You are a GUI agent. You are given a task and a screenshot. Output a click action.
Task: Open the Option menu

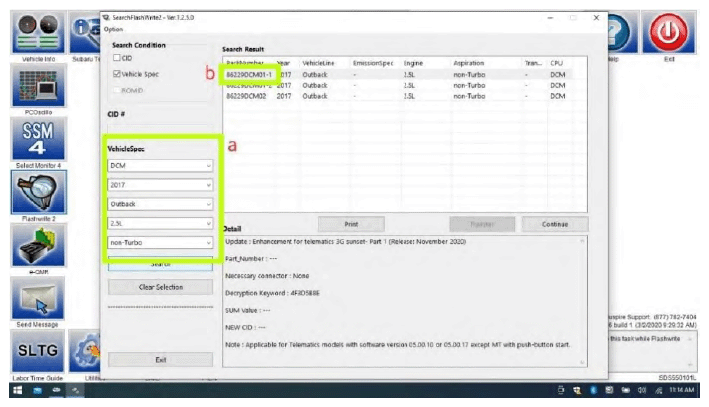[113, 29]
